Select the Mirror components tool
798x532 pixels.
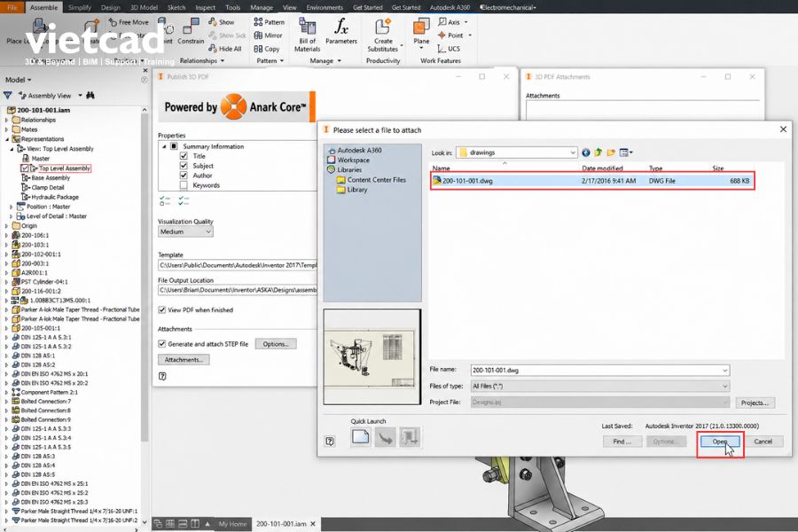click(268, 35)
